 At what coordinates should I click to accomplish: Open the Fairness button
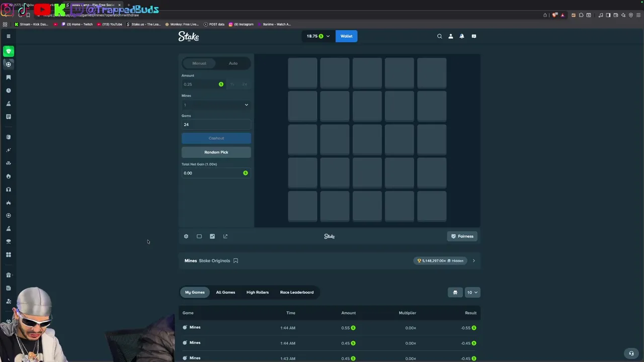(462, 236)
